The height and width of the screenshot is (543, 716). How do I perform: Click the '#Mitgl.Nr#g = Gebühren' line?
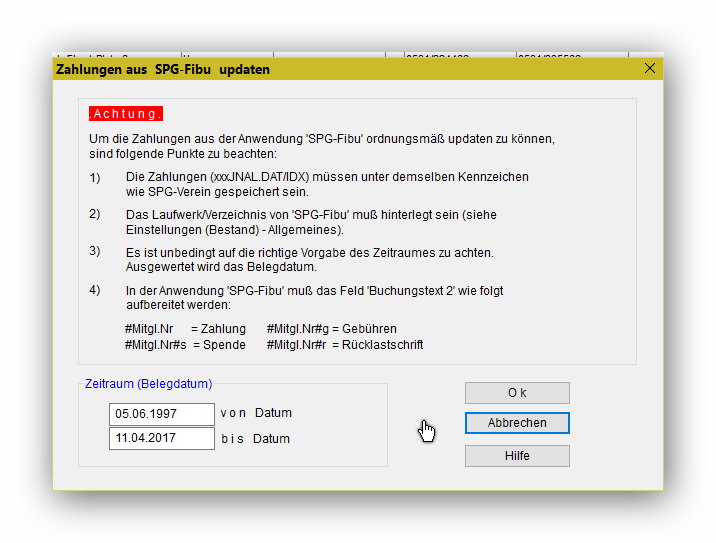pos(331,329)
